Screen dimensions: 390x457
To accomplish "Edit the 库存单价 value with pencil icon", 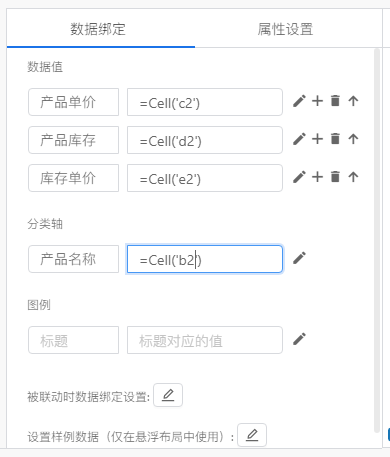I will (299, 177).
